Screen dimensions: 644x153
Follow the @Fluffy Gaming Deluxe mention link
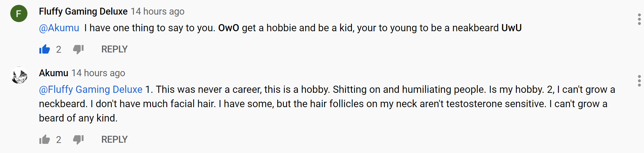click(91, 89)
